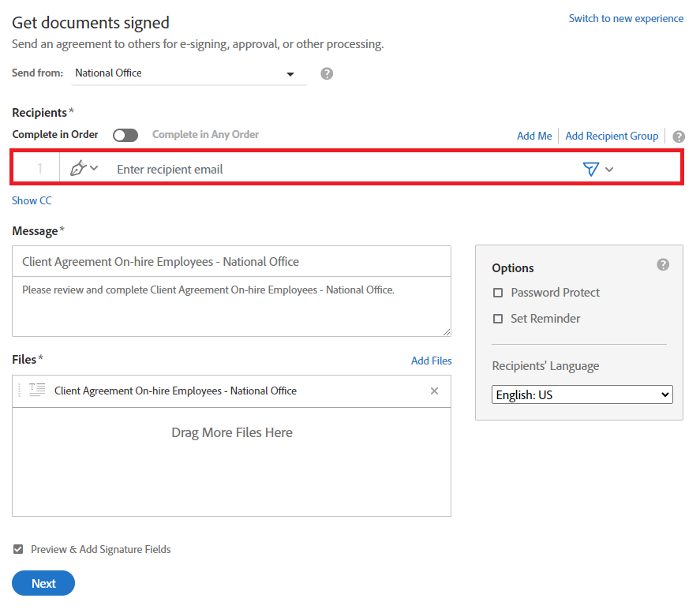Toggle Complete in Order switch
This screenshot has width=700, height=613.
click(x=125, y=135)
